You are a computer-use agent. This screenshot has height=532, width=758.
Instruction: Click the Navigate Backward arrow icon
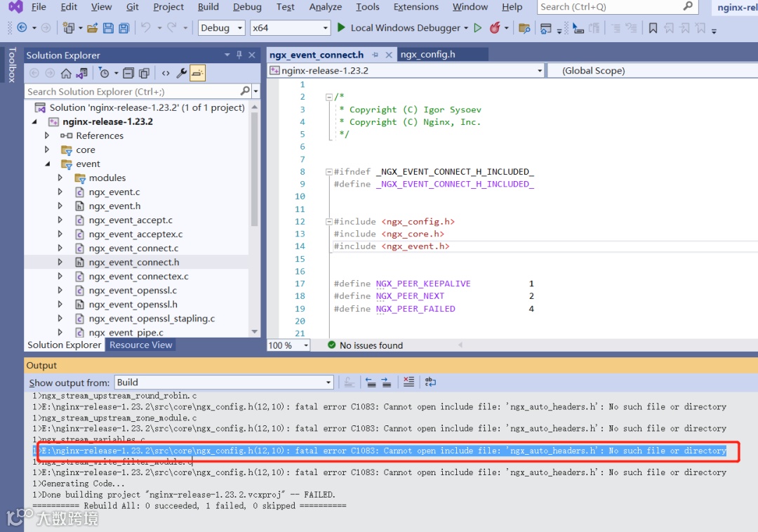point(22,27)
